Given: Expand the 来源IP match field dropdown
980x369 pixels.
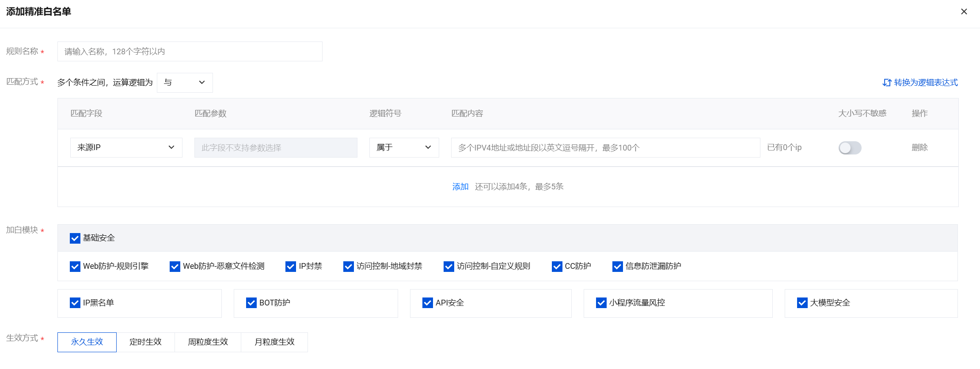Looking at the screenshot, I should pos(126,147).
